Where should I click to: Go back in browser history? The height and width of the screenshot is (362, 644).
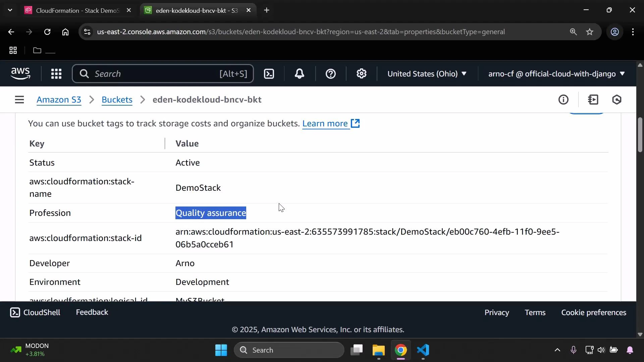(x=11, y=32)
